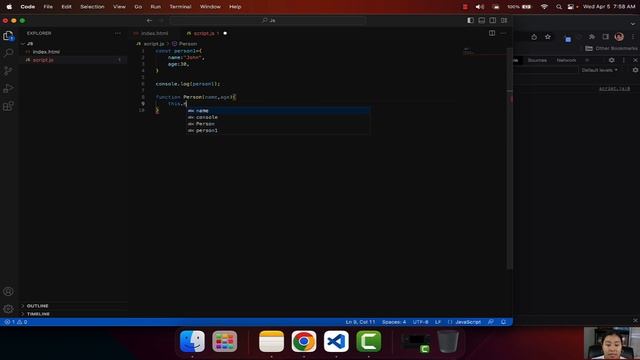Choose 'console' autocomplete suggestion
The width and height of the screenshot is (640, 360).
point(278,117)
